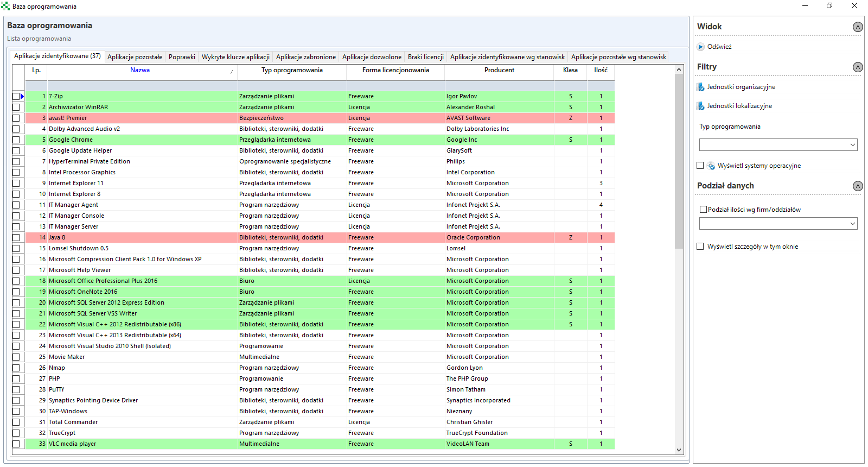Viewport: 868px width, 467px height.
Task: Open the Aplikacje zabronione tab
Action: tap(306, 57)
